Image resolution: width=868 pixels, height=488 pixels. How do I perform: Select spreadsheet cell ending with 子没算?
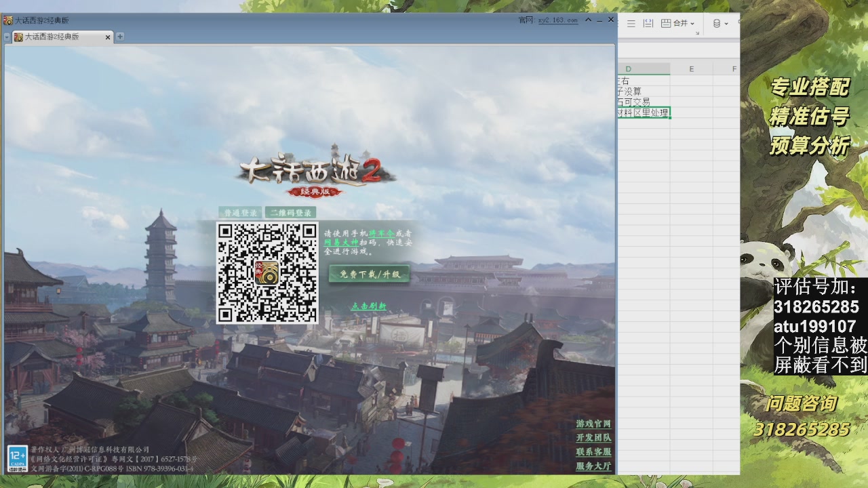(x=644, y=91)
